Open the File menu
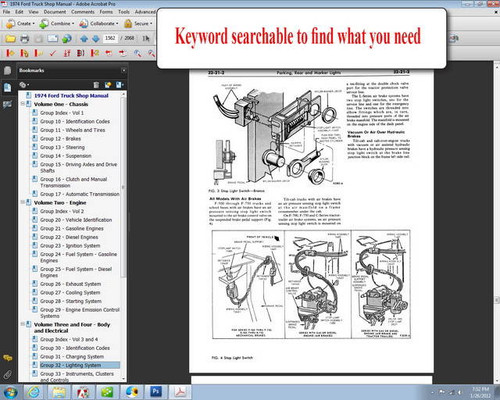Viewport: 500px width, 400px height. (6, 12)
